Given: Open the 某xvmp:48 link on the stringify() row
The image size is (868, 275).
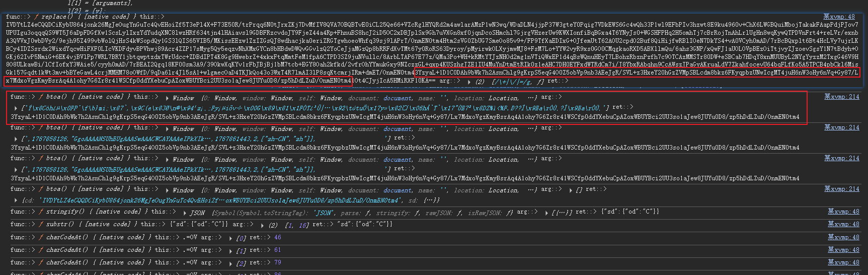Looking at the screenshot, I should (x=844, y=212).
